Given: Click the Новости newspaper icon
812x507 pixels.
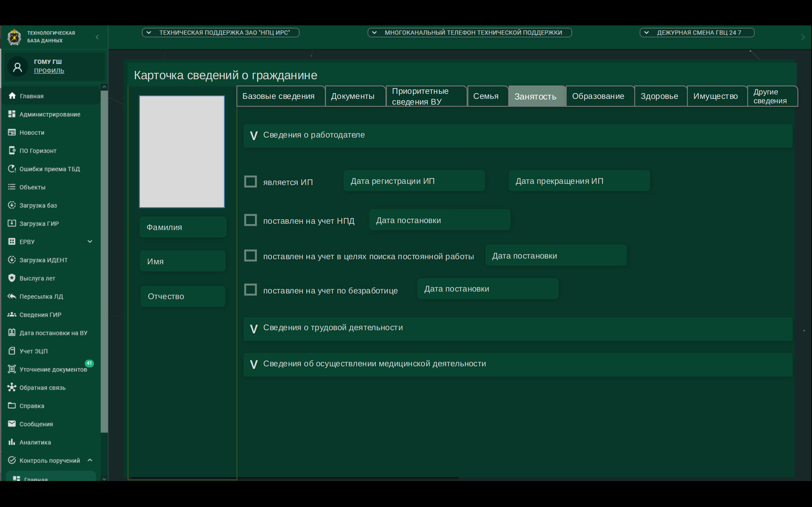Looking at the screenshot, I should point(12,132).
